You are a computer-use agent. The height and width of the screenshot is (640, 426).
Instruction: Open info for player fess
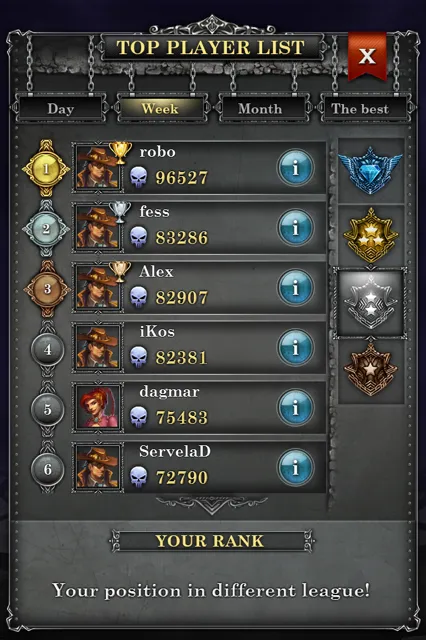click(x=295, y=228)
